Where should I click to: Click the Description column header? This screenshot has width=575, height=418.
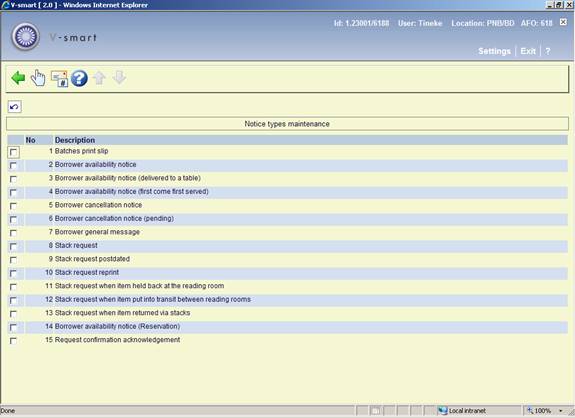(75, 140)
